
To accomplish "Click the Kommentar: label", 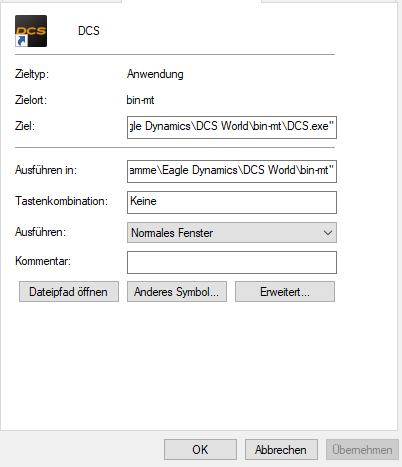I will pyautogui.click(x=43, y=261).
